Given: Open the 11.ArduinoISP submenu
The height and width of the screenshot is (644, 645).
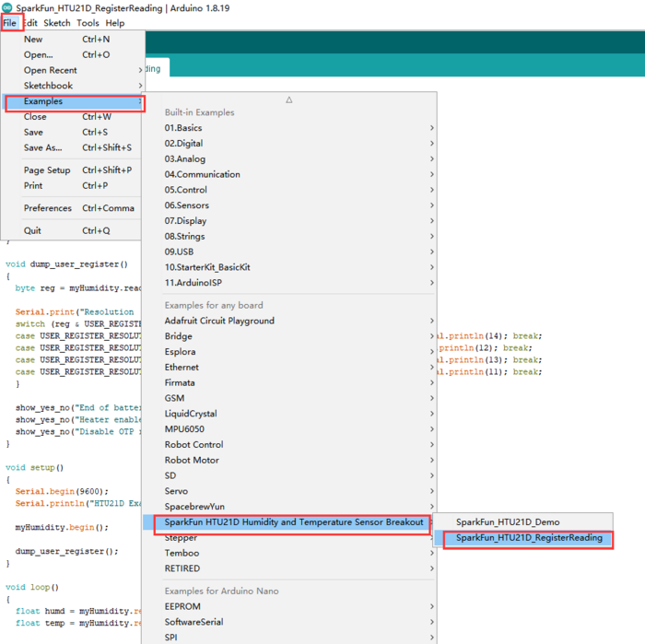Looking at the screenshot, I should 289,283.
